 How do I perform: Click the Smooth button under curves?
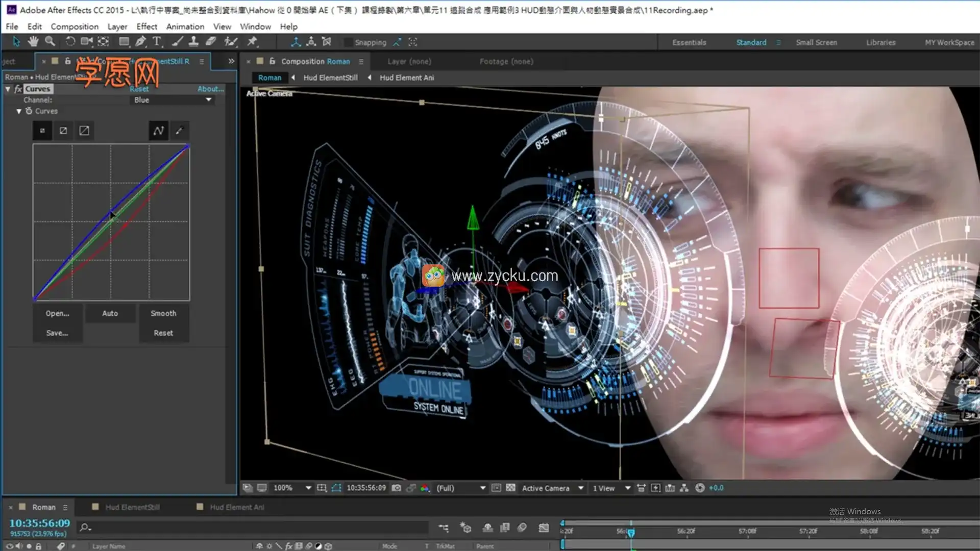[x=163, y=313]
